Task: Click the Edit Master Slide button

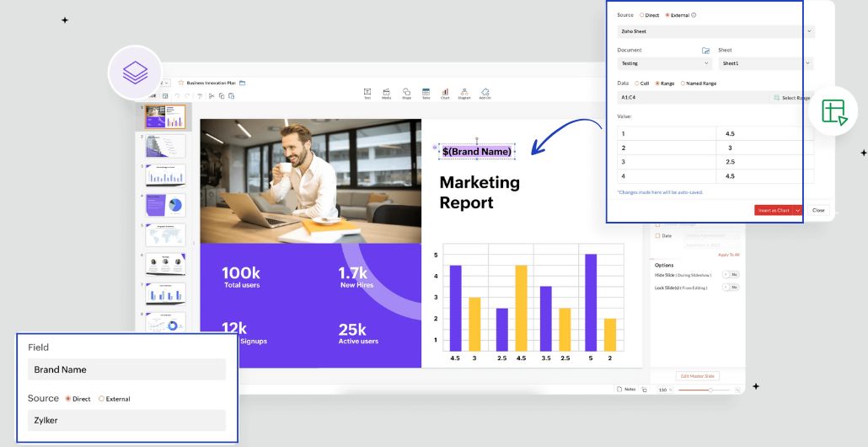Action: 698,376
